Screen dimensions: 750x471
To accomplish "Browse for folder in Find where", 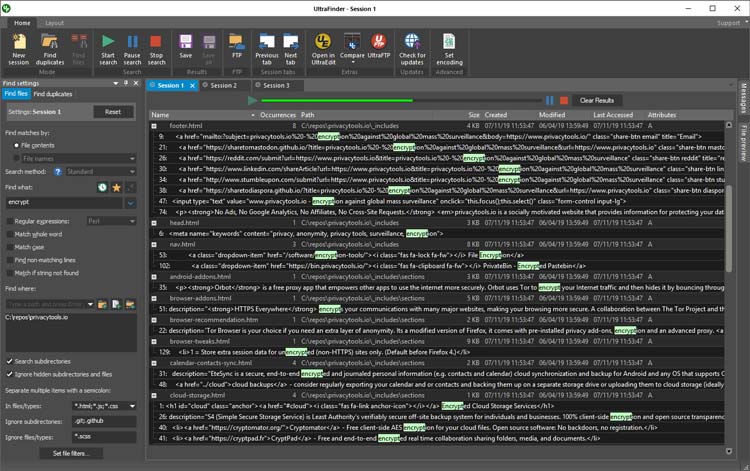I will coord(102,304).
